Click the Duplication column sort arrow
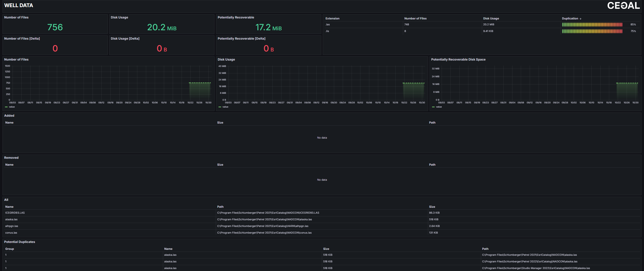 pyautogui.click(x=580, y=18)
